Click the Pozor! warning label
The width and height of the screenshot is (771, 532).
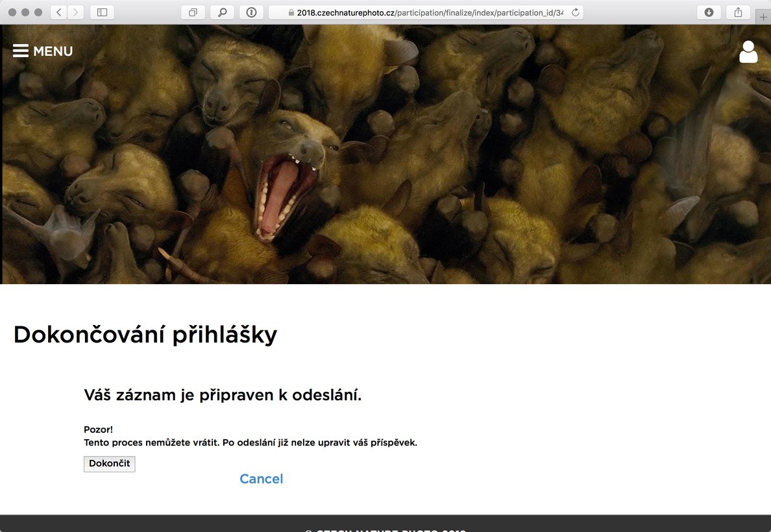tap(99, 429)
